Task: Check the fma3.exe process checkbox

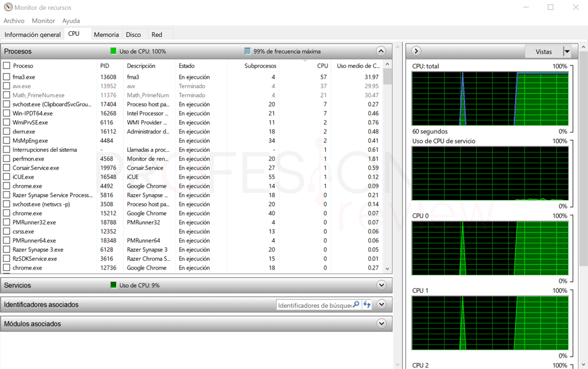Action: coord(7,77)
